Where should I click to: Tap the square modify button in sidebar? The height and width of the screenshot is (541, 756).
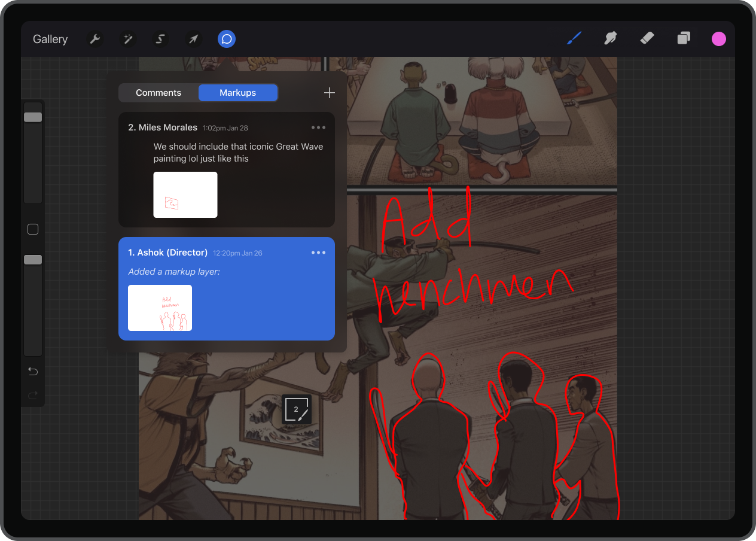33,229
